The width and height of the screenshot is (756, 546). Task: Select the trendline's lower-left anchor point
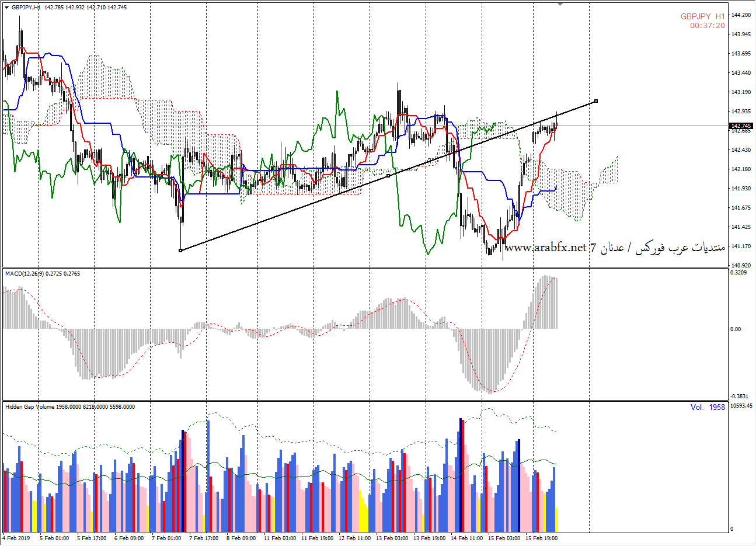[180, 251]
